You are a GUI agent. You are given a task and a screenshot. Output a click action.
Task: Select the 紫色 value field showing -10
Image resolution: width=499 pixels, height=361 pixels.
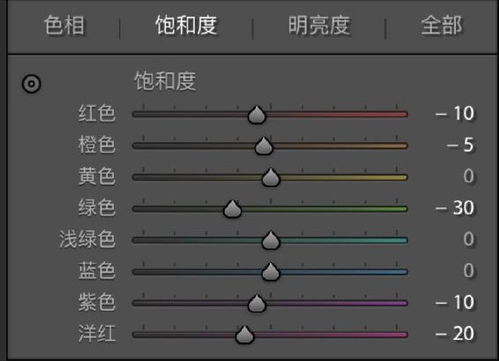pos(454,302)
